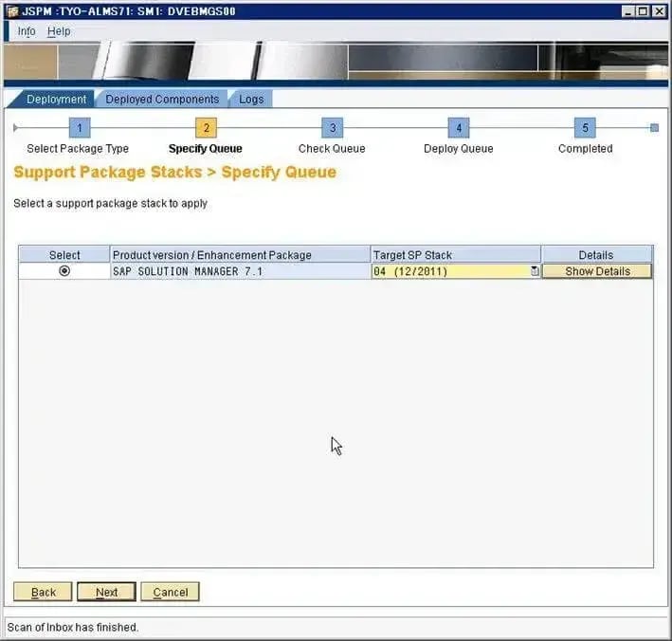The image size is (672, 641).
Task: Switch to the Logs tab
Action: click(x=251, y=99)
